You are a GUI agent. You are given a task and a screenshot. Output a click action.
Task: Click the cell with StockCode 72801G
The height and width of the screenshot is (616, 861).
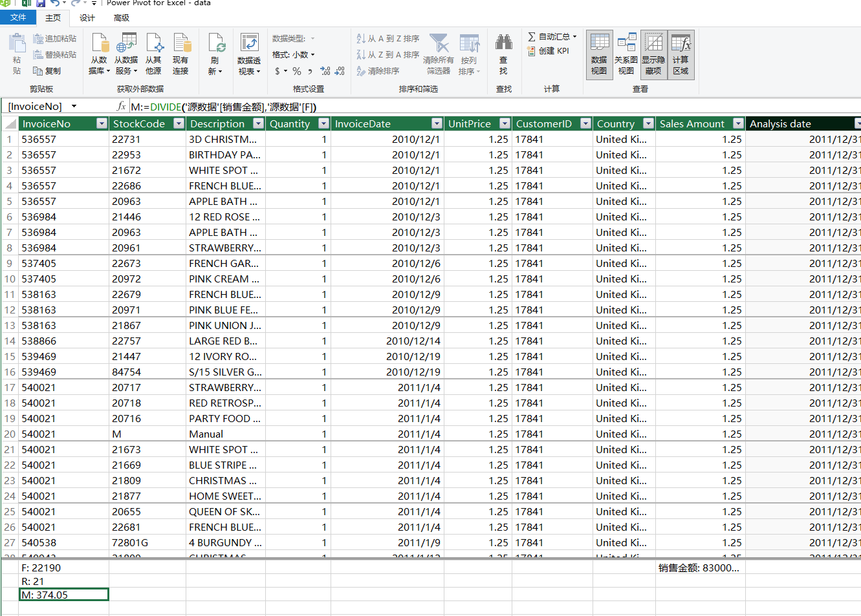pyautogui.click(x=147, y=543)
